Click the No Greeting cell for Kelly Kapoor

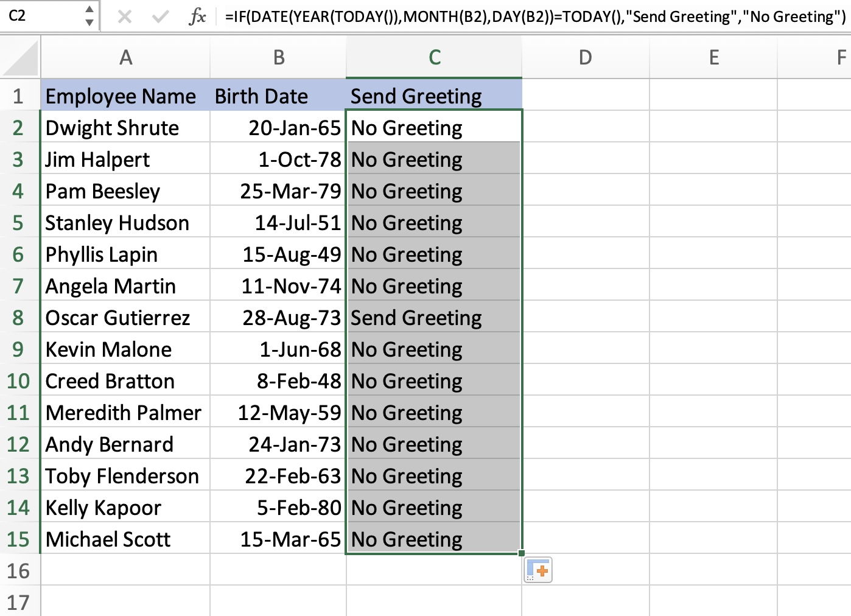pos(434,507)
